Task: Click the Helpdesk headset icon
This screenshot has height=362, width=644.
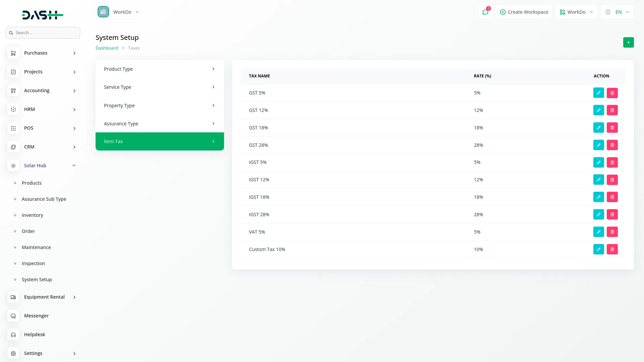Action: pos(13,335)
